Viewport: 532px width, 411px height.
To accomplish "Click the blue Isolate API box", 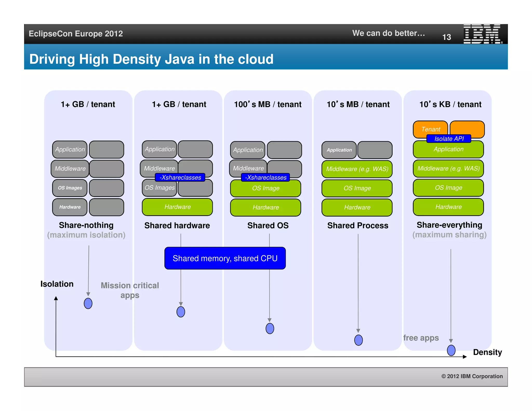I will click(449, 139).
